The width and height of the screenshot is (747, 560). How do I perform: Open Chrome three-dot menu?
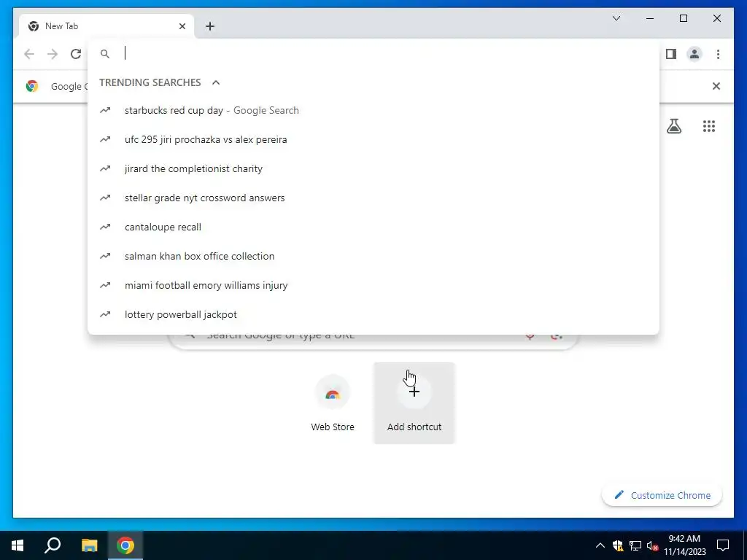pyautogui.click(x=718, y=54)
